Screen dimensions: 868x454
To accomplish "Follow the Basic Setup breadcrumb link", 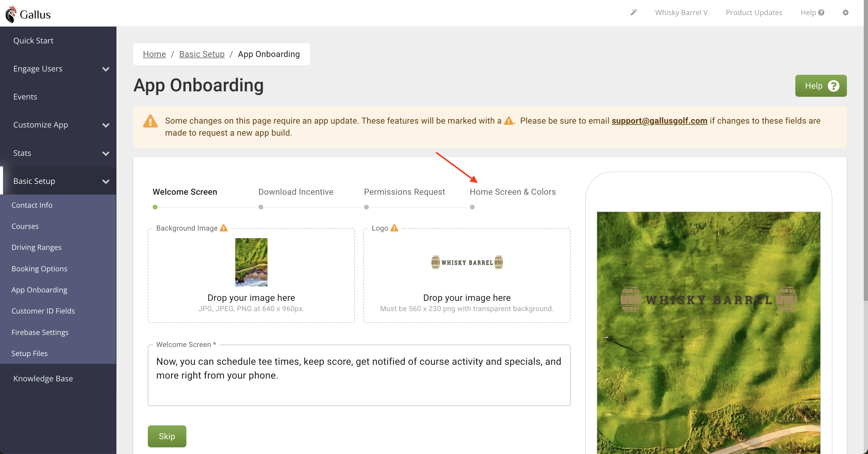I will (x=202, y=54).
